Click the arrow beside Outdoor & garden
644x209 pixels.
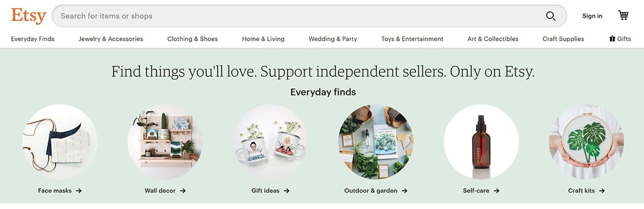404,191
